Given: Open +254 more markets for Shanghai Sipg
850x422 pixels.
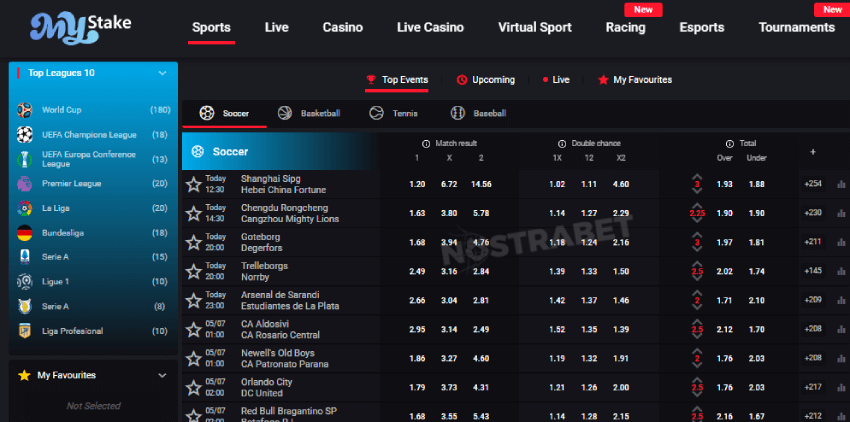Looking at the screenshot, I should click(813, 184).
